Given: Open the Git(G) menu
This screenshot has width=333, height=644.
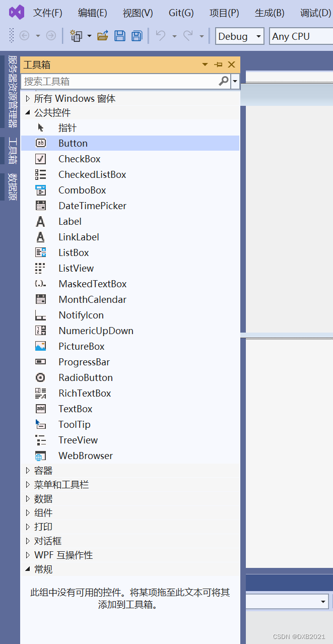Looking at the screenshot, I should click(181, 13).
